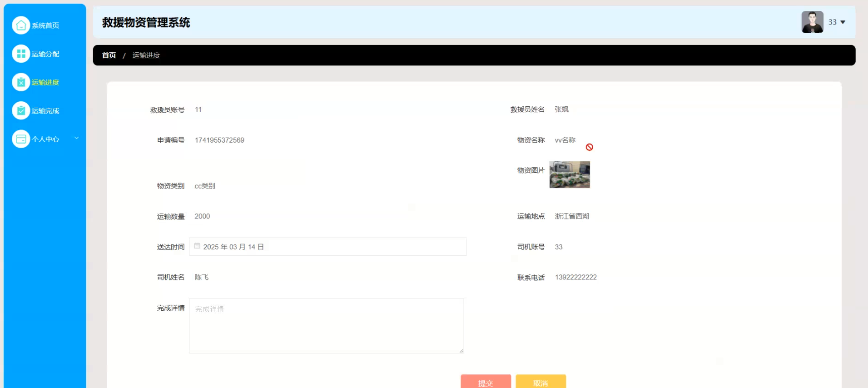The height and width of the screenshot is (388, 868).
Task: Select the 物资名称 value vv名称
Action: click(565, 140)
